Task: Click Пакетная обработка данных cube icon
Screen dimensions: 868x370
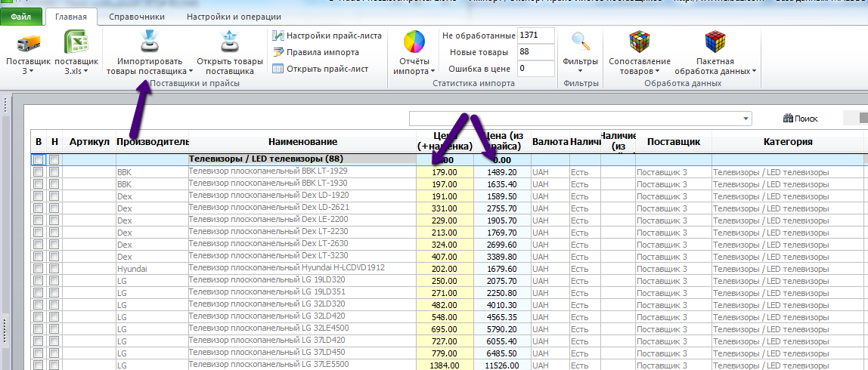Action: point(715,42)
